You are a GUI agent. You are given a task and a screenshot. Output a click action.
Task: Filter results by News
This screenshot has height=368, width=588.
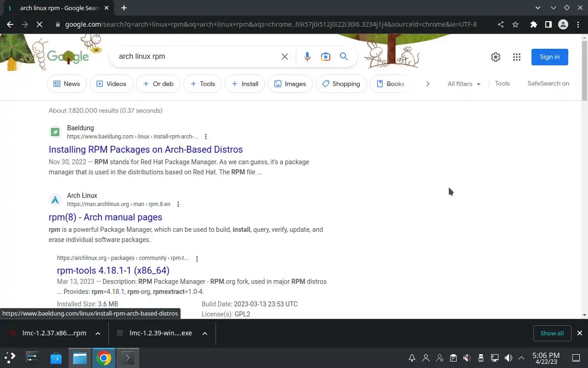pyautogui.click(x=67, y=84)
